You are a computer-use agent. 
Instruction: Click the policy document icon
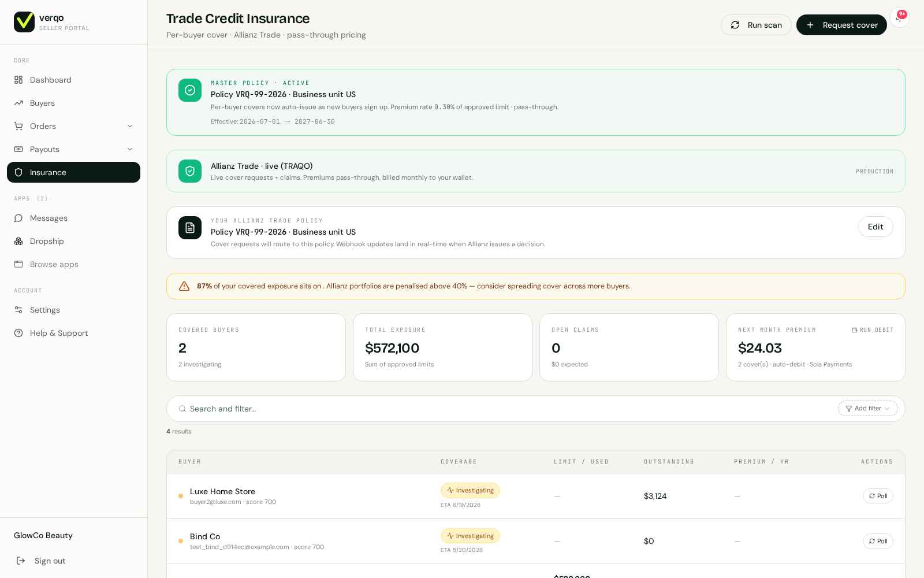click(190, 228)
